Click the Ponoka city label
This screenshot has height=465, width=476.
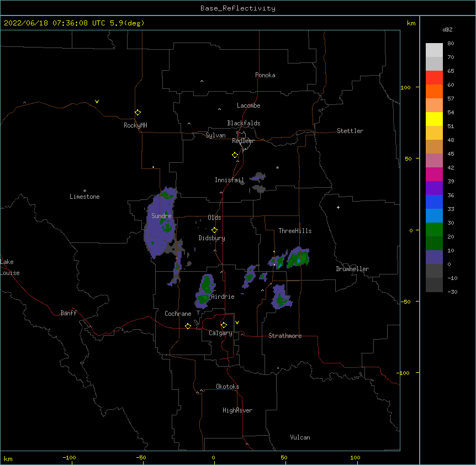pos(265,75)
